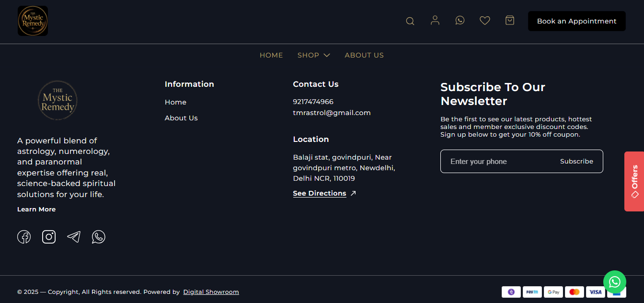Click the Google Pay payment icon

553,292
